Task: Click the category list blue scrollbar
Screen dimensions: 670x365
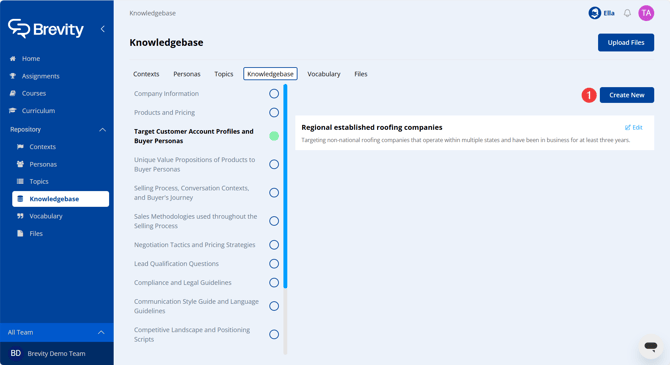Action: coord(285,186)
